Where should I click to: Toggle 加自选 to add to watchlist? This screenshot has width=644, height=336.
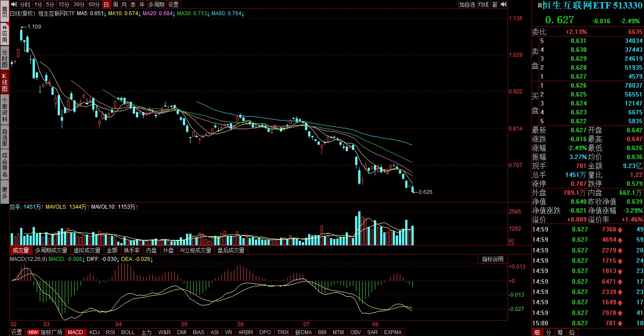[467, 4]
